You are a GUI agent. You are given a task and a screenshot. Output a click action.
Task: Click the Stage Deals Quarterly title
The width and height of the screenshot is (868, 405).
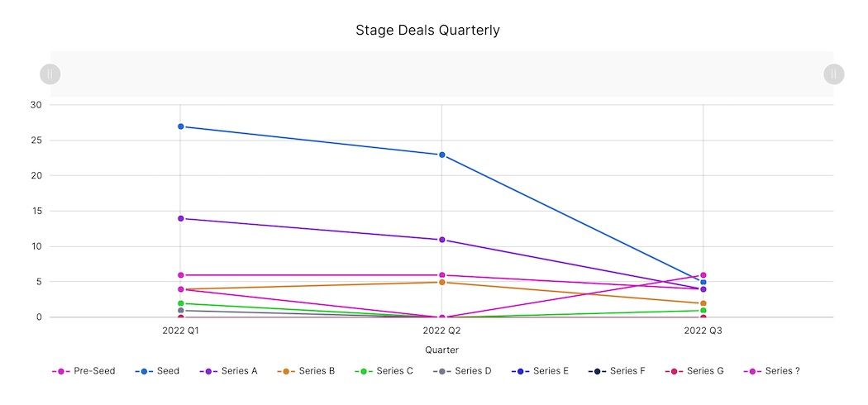pyautogui.click(x=427, y=31)
